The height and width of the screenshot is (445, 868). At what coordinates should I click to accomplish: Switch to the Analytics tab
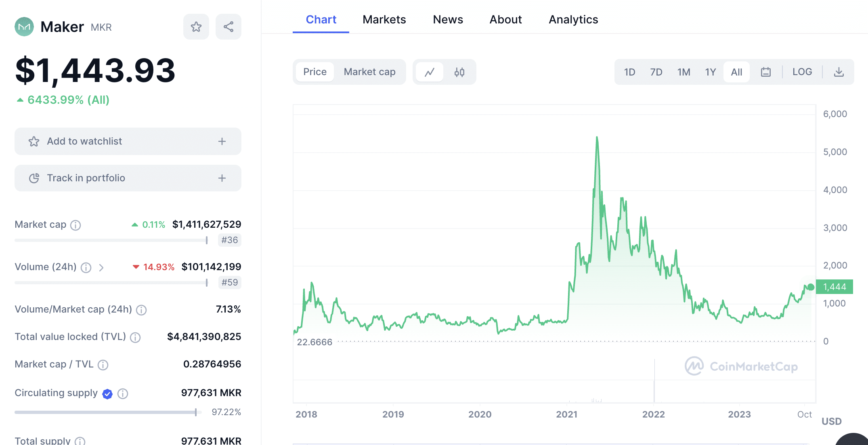pos(574,19)
